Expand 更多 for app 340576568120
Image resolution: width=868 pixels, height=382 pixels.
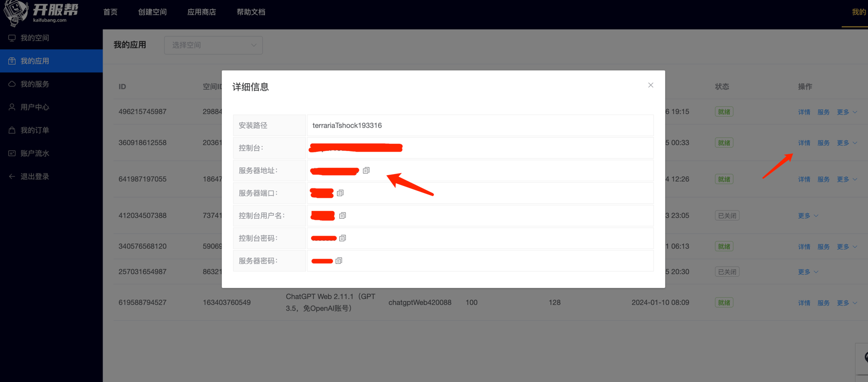(x=847, y=246)
